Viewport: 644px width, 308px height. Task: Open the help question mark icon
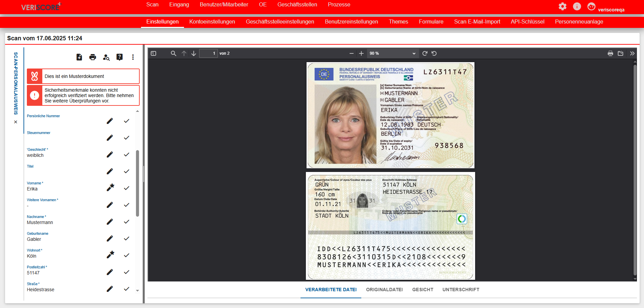pyautogui.click(x=120, y=57)
